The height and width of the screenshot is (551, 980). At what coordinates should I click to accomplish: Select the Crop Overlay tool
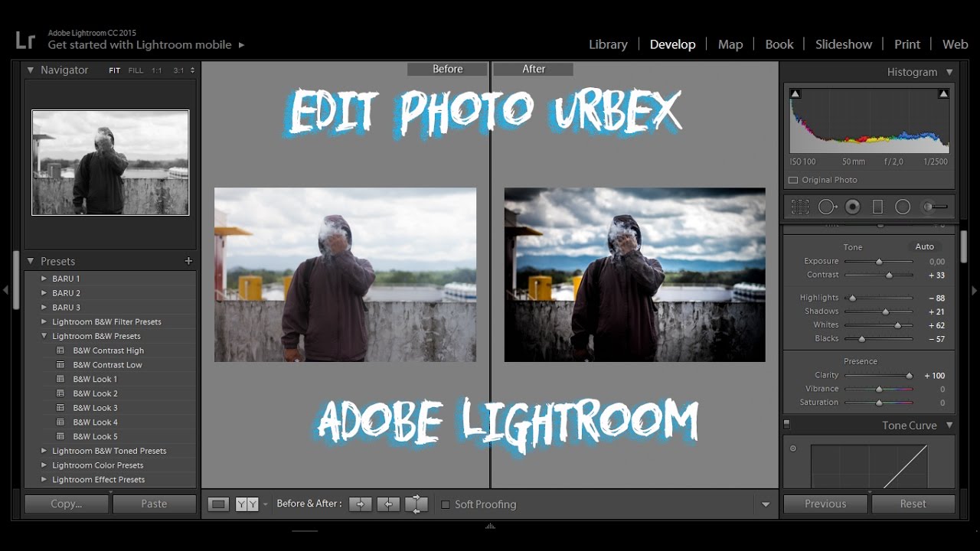800,207
